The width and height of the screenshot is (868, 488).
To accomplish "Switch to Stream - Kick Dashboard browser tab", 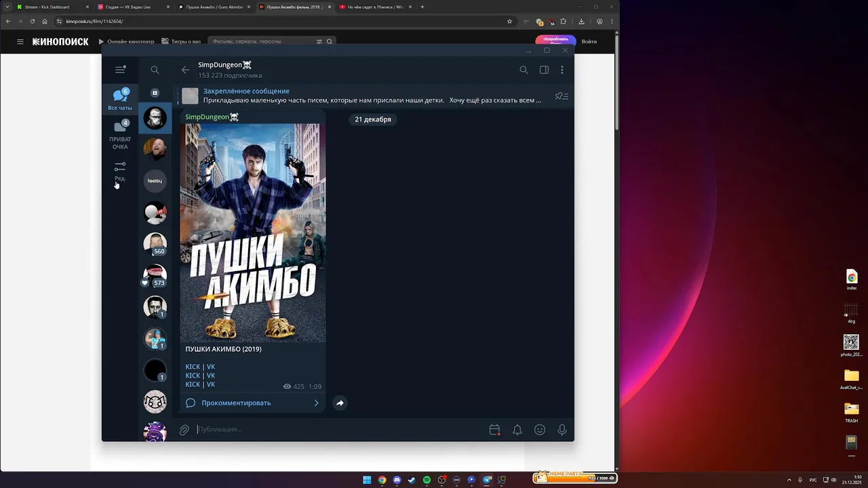I will point(53,7).
